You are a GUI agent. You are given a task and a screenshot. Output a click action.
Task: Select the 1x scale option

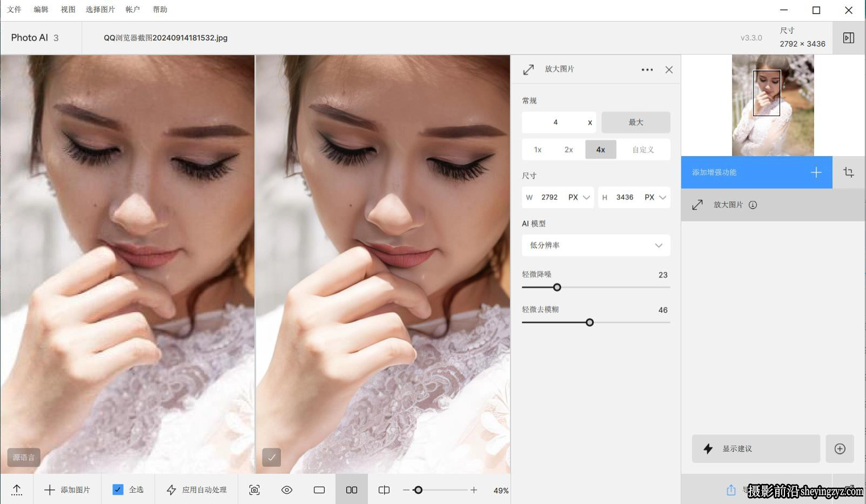(538, 150)
